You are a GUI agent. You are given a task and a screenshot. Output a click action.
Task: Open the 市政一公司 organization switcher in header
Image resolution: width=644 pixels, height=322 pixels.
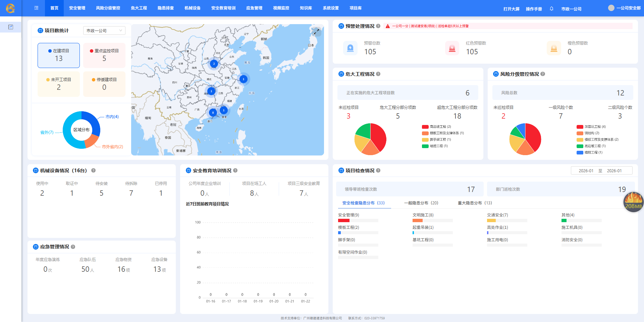571,9
